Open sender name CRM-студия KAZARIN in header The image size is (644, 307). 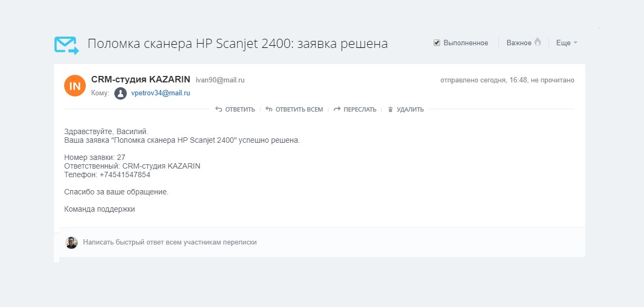(141, 80)
